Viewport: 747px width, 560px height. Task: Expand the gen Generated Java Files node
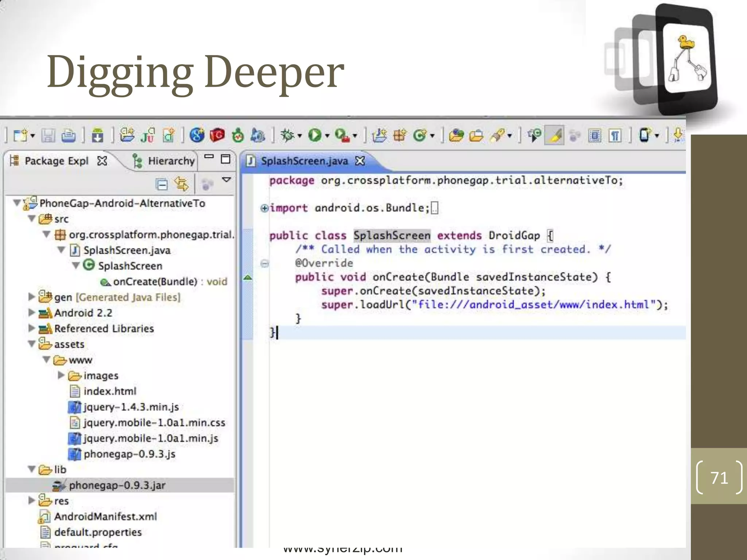[x=32, y=297]
